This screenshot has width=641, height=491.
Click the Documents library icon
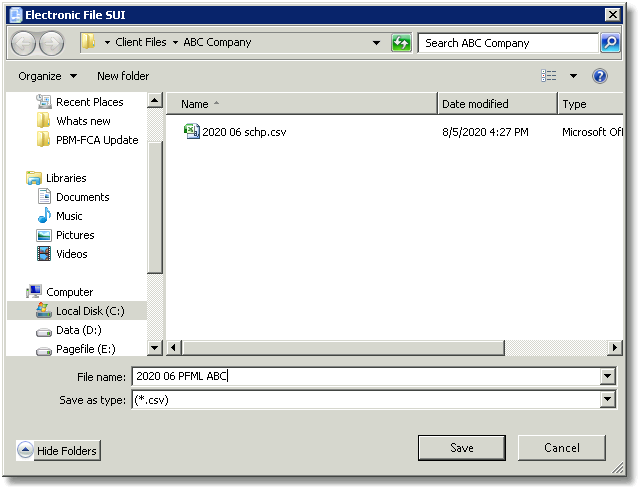[44, 197]
